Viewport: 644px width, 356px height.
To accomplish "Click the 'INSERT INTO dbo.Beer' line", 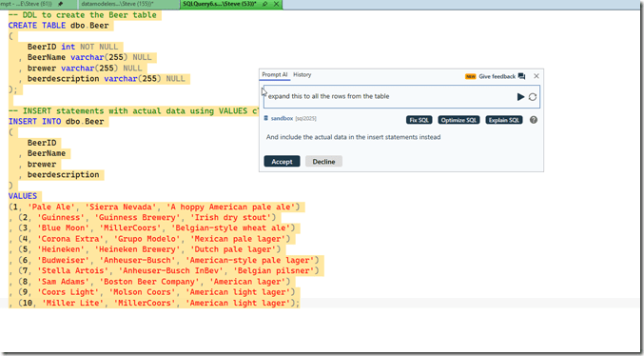I will (x=56, y=122).
